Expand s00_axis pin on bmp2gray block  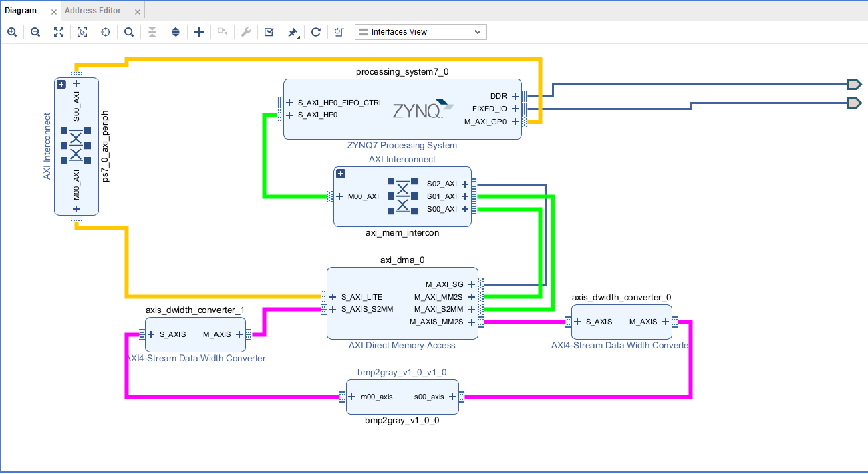point(452,397)
